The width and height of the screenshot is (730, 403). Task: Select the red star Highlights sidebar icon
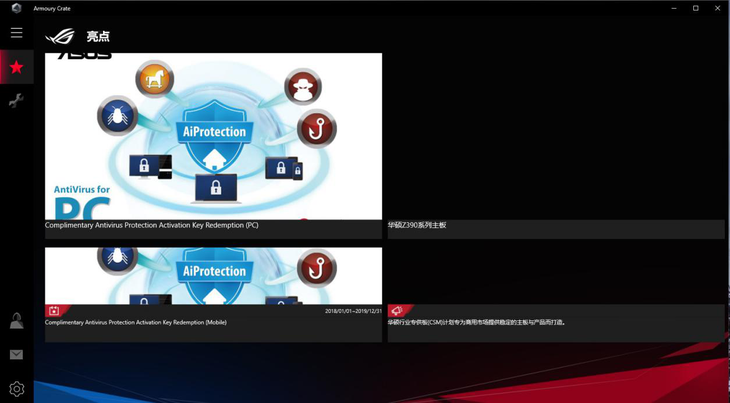click(x=17, y=67)
